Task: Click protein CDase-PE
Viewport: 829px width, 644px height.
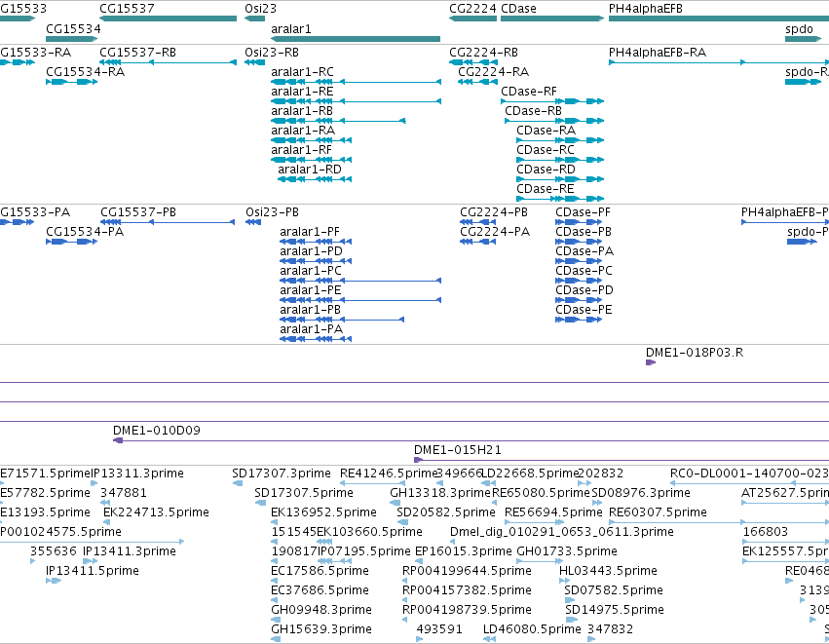Action: coord(579,320)
